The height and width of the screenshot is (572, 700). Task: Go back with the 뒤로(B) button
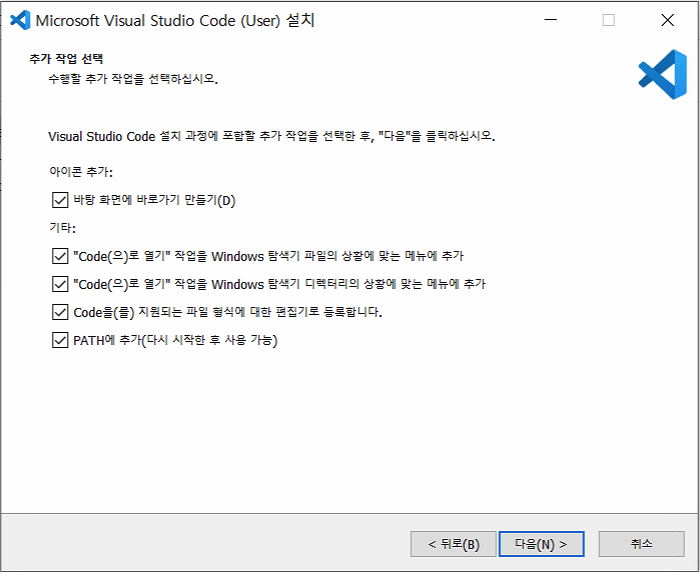point(453,544)
